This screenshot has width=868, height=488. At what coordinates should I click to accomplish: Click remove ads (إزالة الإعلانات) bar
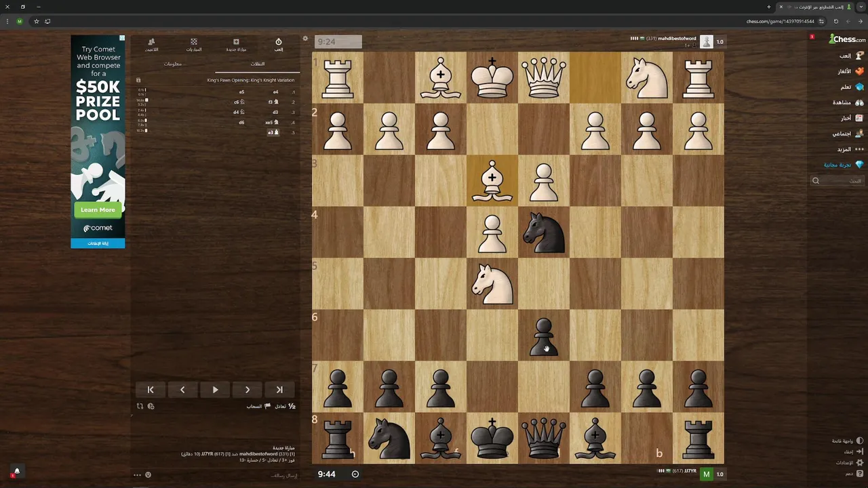[x=98, y=243]
